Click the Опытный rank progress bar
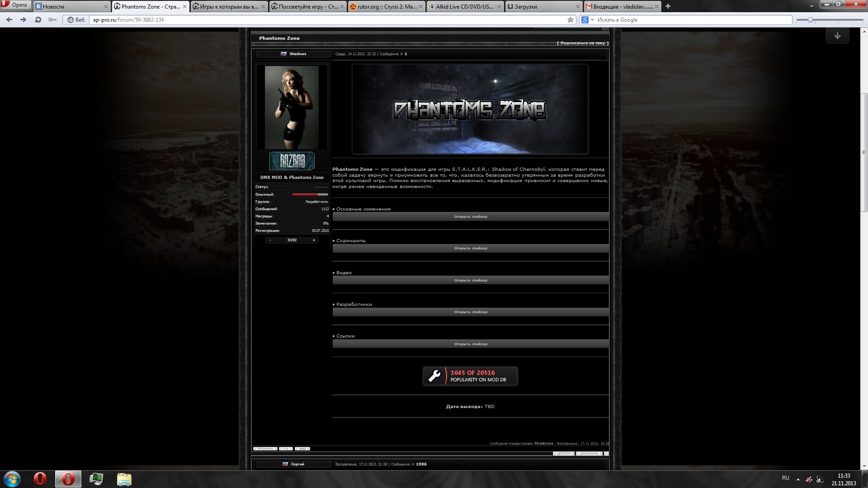Image resolution: width=868 pixels, height=488 pixels. [x=310, y=194]
